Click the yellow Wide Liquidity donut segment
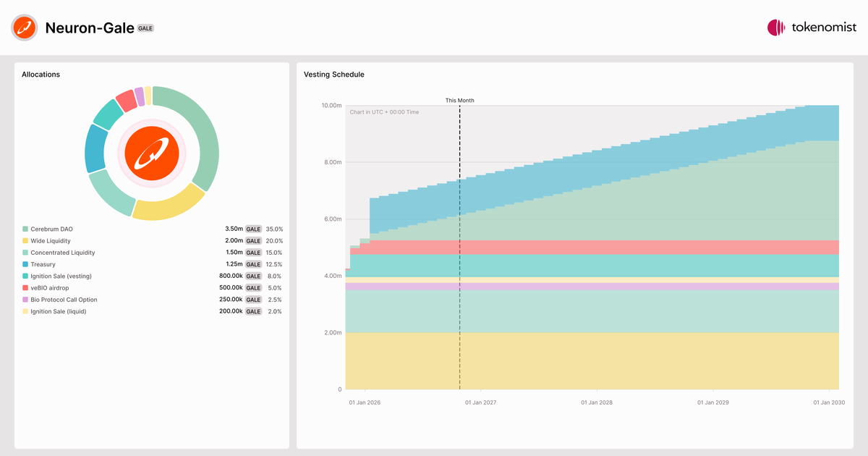 coord(170,206)
